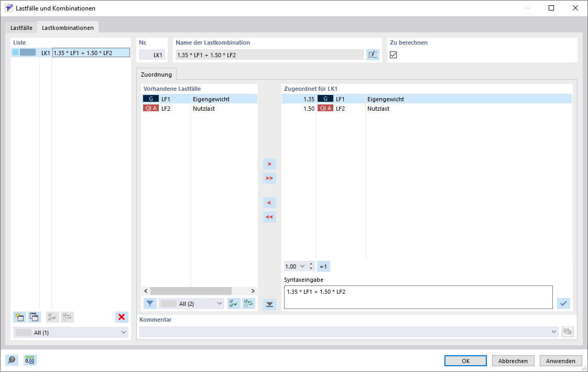588x372 pixels.
Task: Invert selection in Liste
Action: click(x=67, y=317)
